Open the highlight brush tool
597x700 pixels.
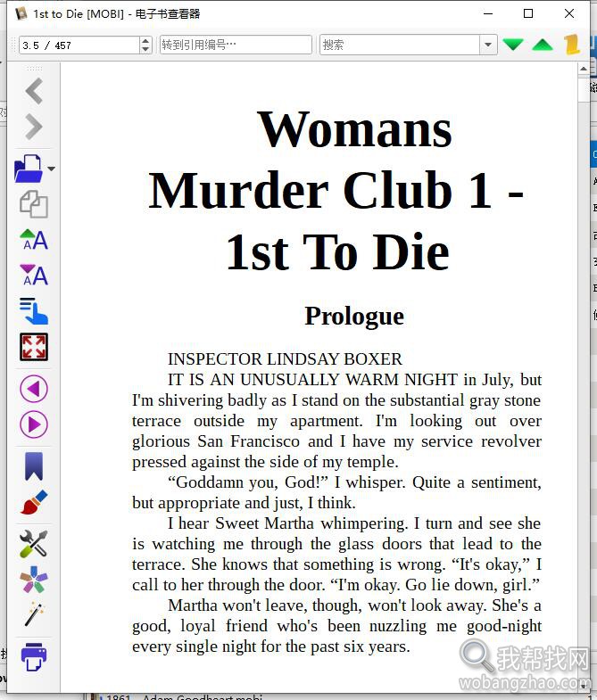click(x=34, y=502)
